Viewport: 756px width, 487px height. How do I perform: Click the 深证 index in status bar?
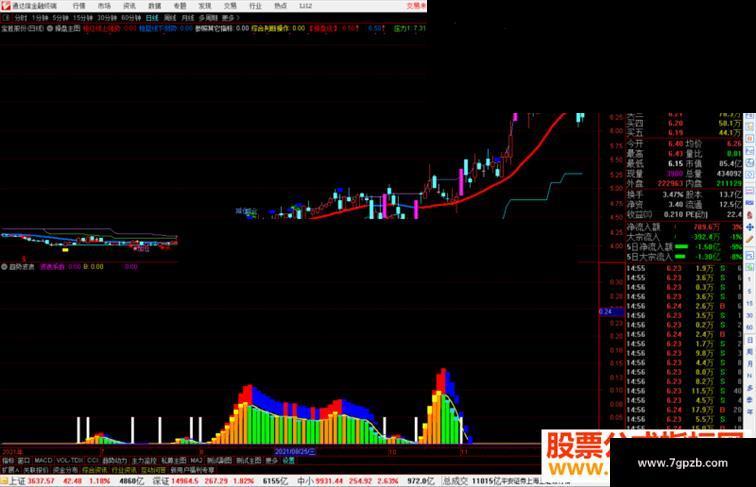[x=161, y=481]
